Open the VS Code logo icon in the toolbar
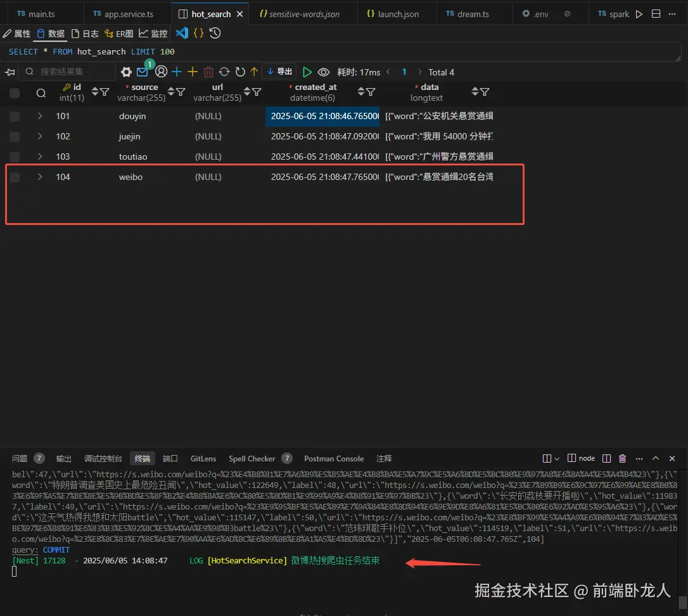This screenshot has width=688, height=616. click(x=182, y=33)
